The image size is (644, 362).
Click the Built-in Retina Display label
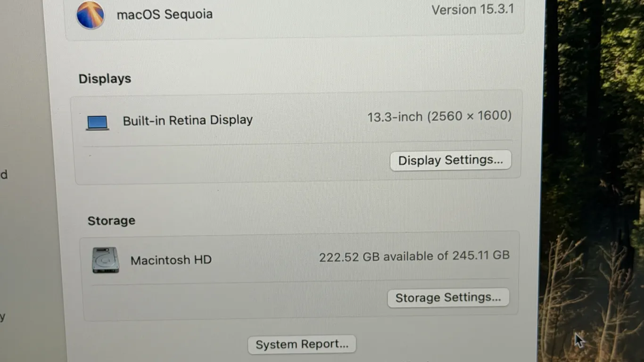tap(188, 120)
